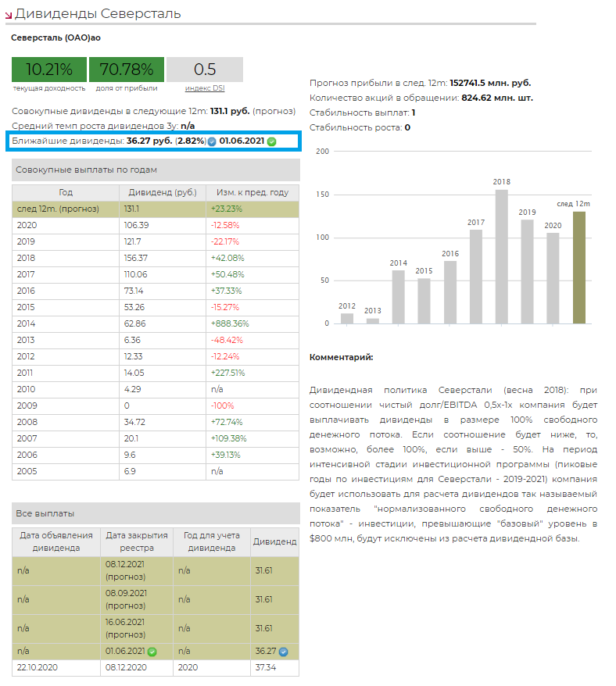Viewport: 616px width, 686px height.
Task: Click the +50.48% change value
Action: [227, 275]
